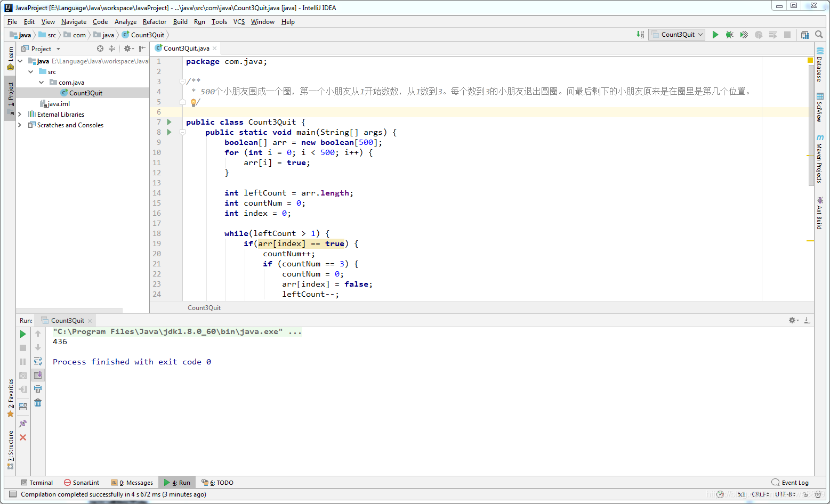Open the SonarLint tool window

pos(82,482)
